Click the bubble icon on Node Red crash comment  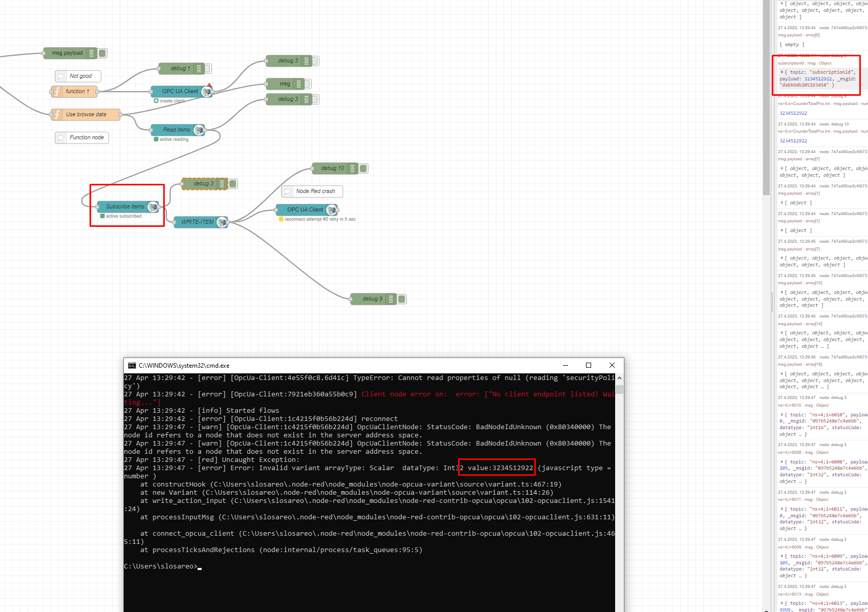288,191
